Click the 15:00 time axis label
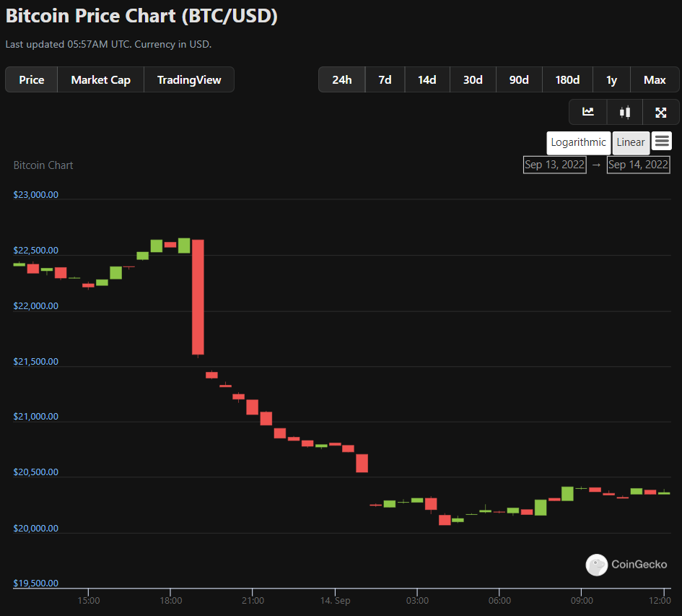682x616 pixels. pyautogui.click(x=89, y=601)
